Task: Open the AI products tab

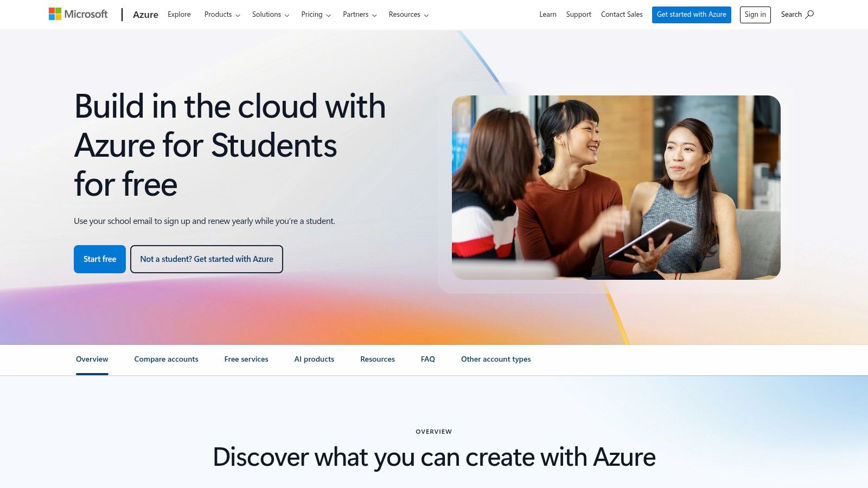Action: (314, 359)
